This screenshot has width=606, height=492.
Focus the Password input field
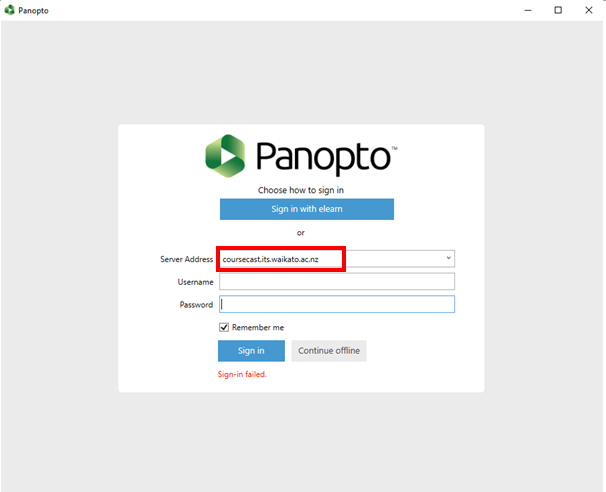337,304
